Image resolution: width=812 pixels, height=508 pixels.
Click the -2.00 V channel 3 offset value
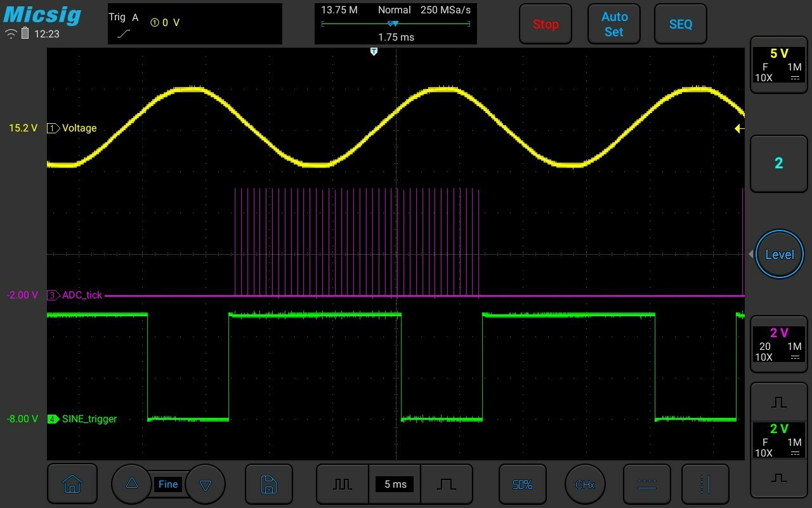click(22, 295)
